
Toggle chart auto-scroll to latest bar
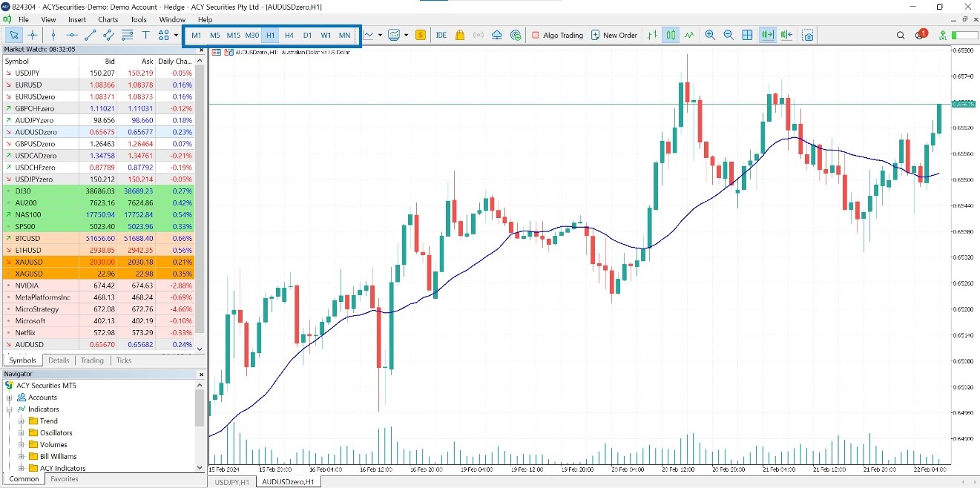767,35
